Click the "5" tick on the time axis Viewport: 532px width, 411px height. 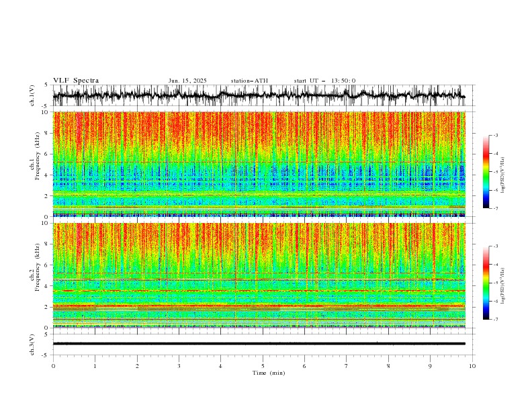pyautogui.click(x=263, y=366)
